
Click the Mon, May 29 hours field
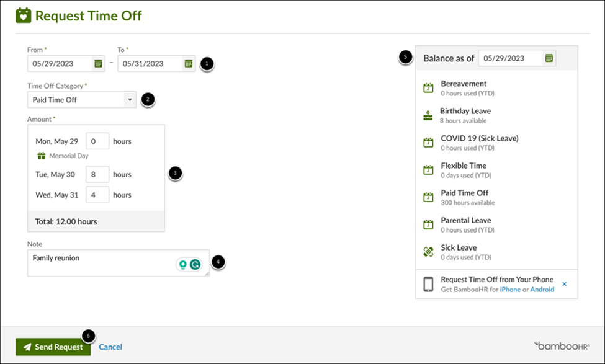[97, 141]
